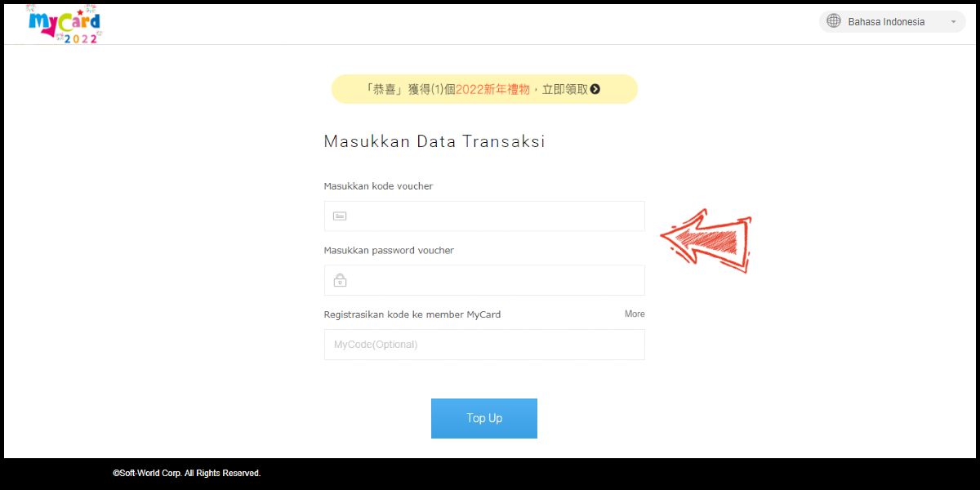
Task: Click the Masukkan Data Transaksi heading
Action: click(434, 141)
